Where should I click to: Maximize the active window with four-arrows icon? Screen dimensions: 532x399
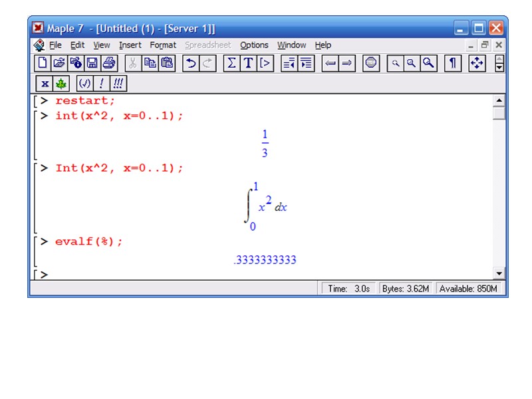click(477, 63)
